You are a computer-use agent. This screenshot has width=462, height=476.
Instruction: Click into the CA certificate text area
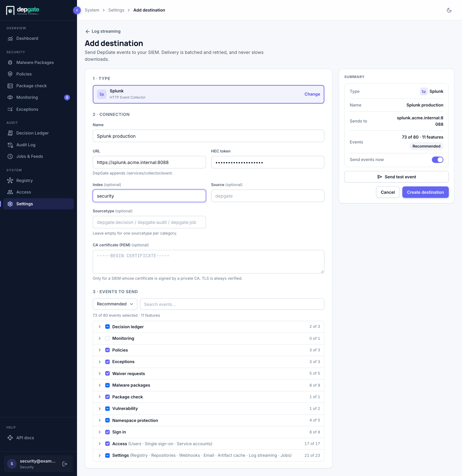point(208,262)
